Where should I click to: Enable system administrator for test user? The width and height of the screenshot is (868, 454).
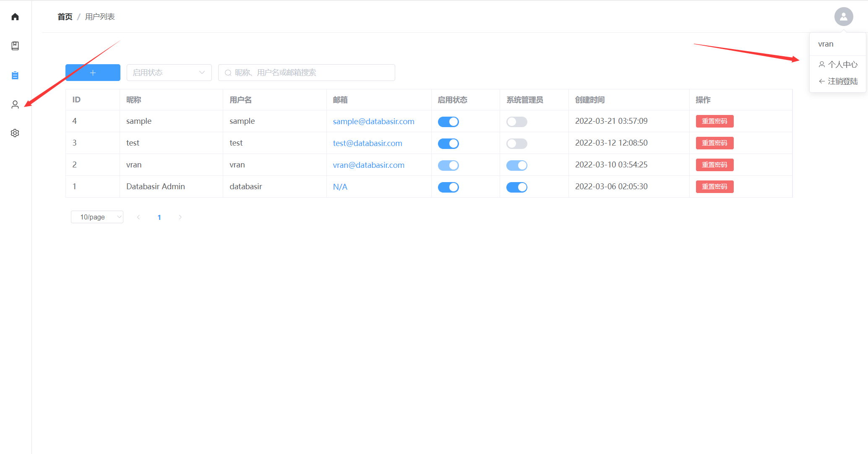(x=516, y=144)
